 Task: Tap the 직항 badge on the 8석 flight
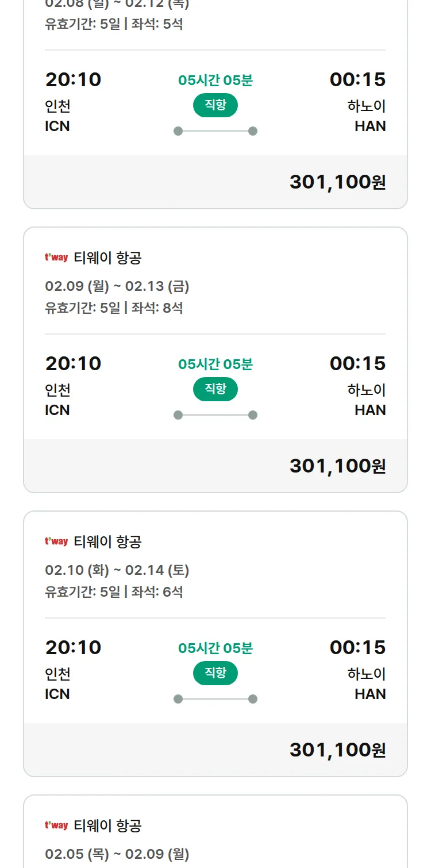[x=215, y=389]
